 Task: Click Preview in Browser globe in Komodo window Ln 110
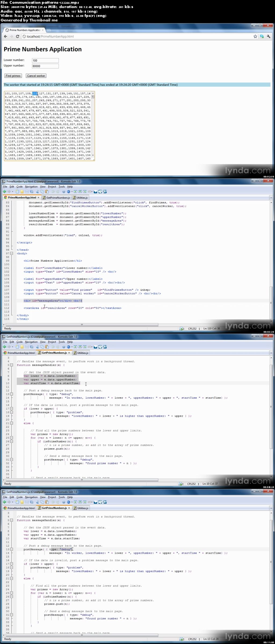pyautogui.click(x=68, y=191)
